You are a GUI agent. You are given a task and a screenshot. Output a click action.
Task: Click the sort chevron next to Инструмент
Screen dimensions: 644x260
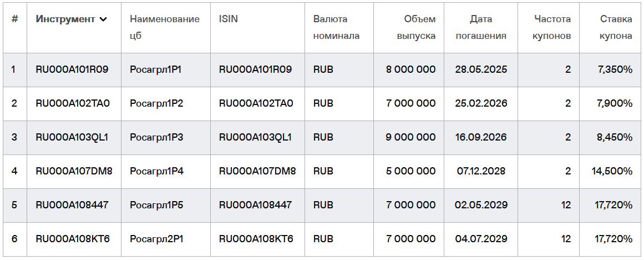pyautogui.click(x=103, y=19)
